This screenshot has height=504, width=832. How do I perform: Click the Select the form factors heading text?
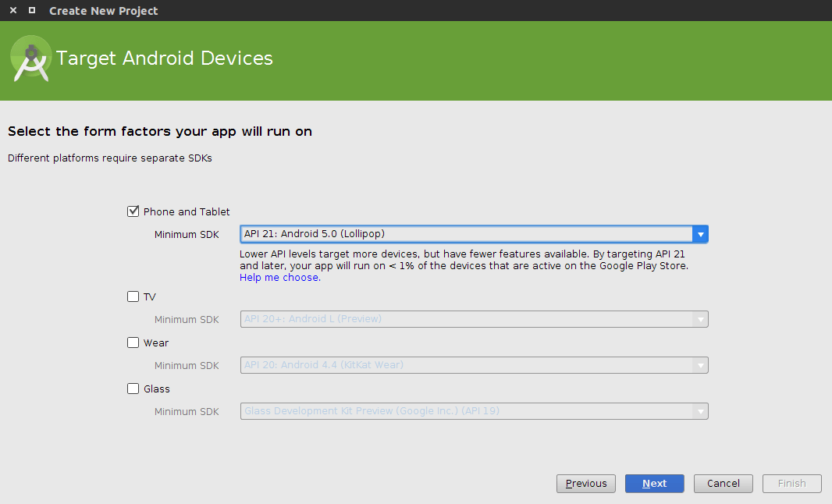(160, 132)
